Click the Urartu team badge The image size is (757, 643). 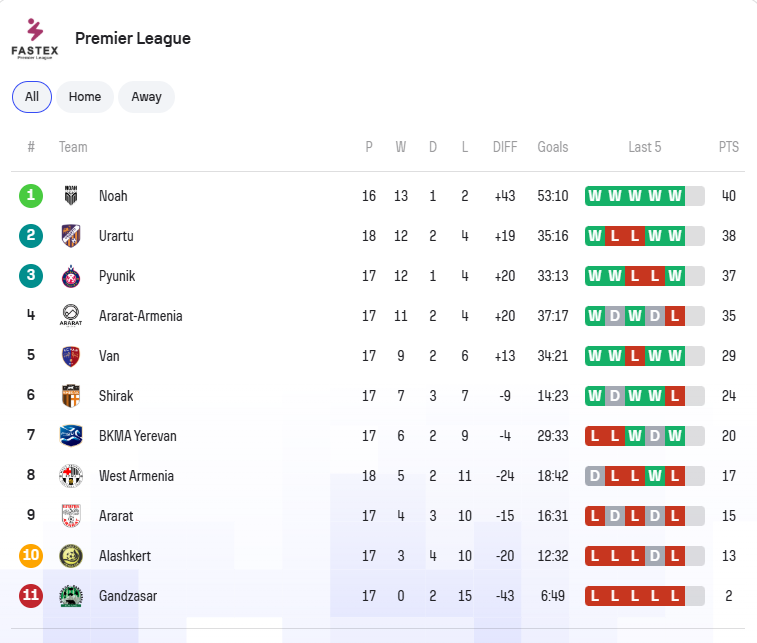click(71, 236)
